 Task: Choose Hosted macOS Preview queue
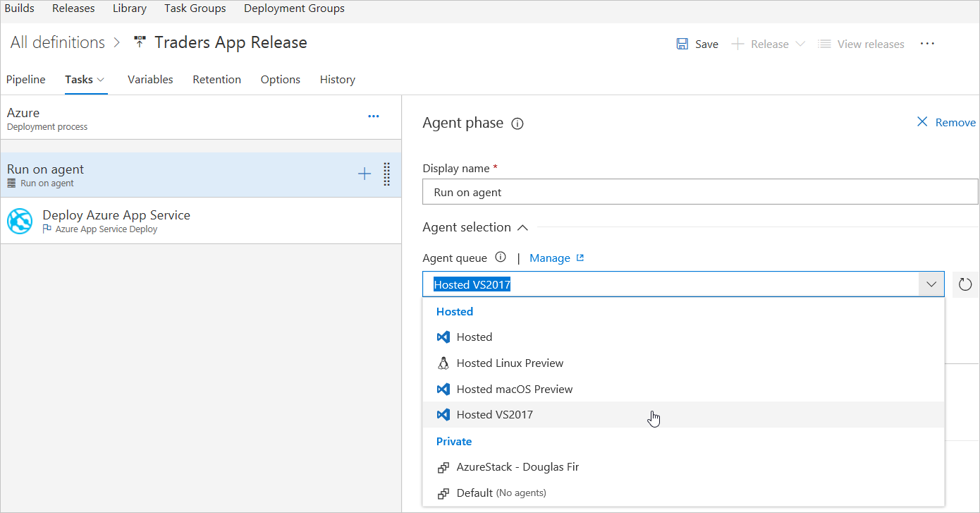683,389
